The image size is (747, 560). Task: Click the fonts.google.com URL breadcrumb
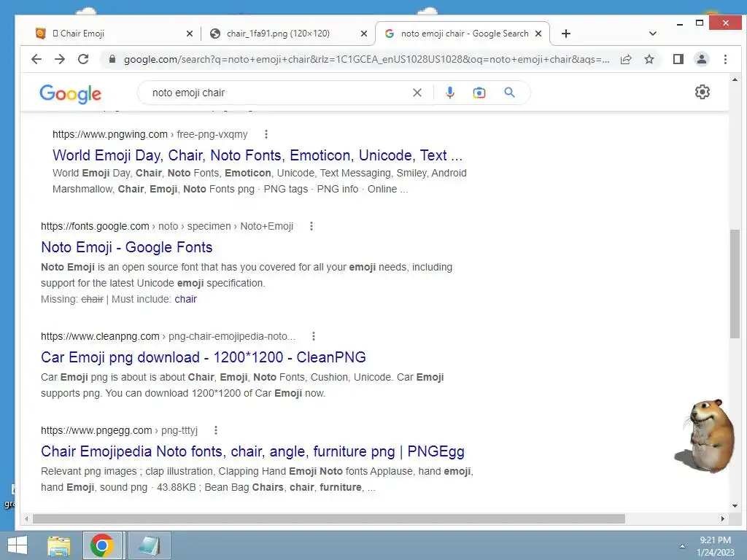pos(167,226)
